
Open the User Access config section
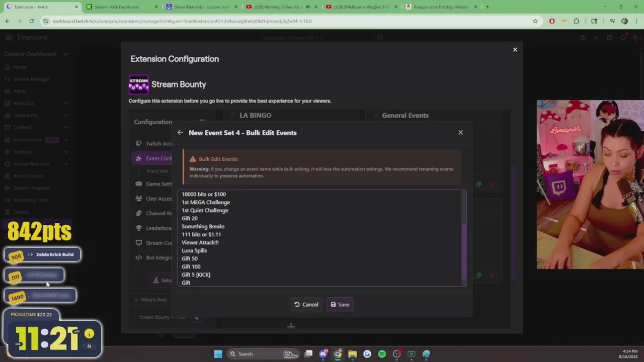click(x=153, y=199)
